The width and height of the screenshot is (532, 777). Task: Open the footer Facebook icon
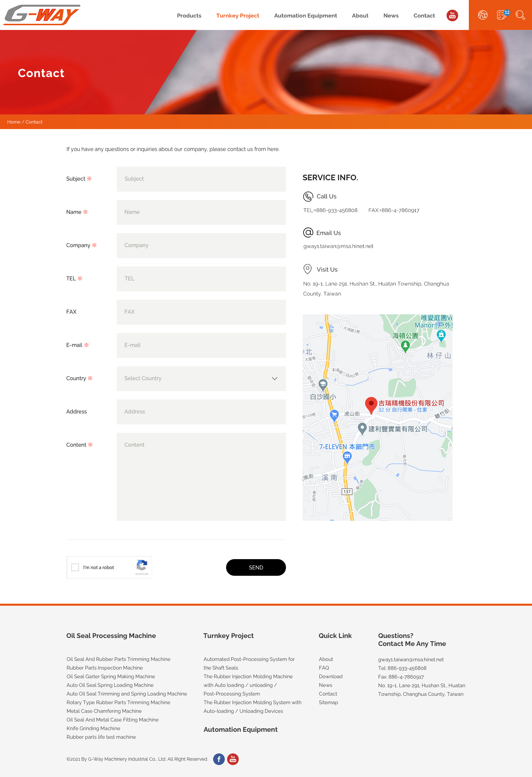coord(219,759)
